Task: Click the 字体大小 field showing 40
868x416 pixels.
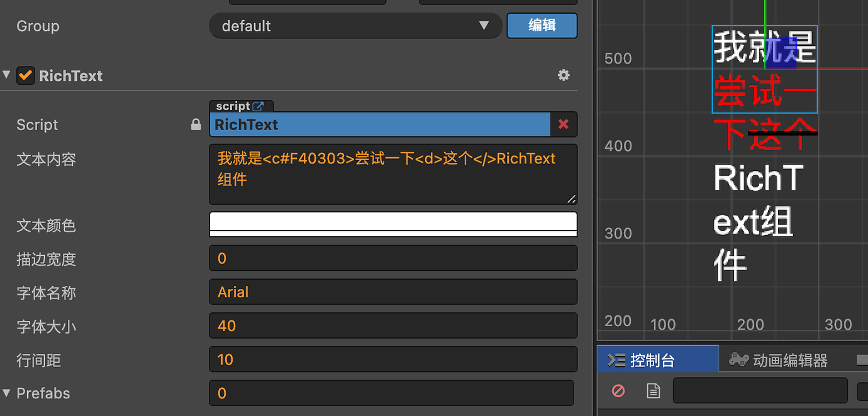Action: coord(392,326)
